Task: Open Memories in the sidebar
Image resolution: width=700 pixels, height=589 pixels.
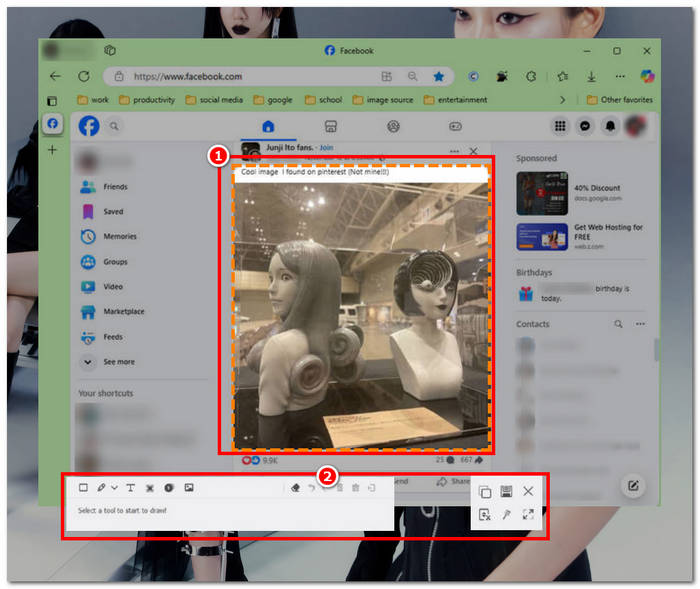Action: (x=108, y=236)
